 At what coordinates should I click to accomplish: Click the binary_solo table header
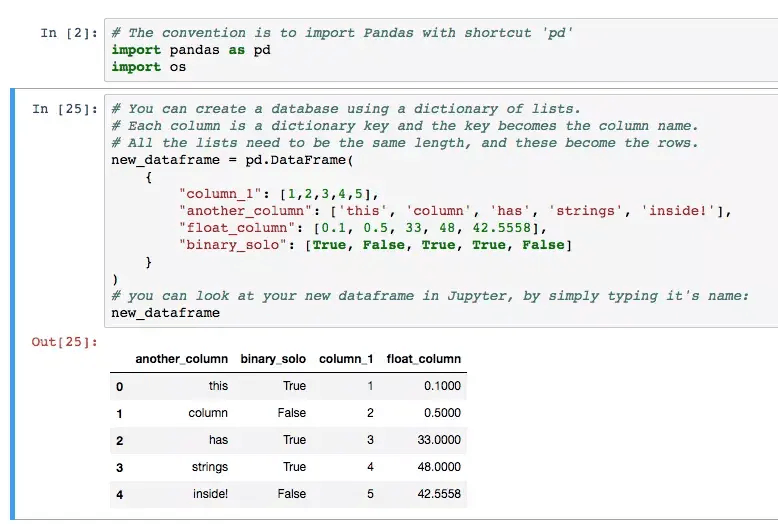[x=273, y=359]
